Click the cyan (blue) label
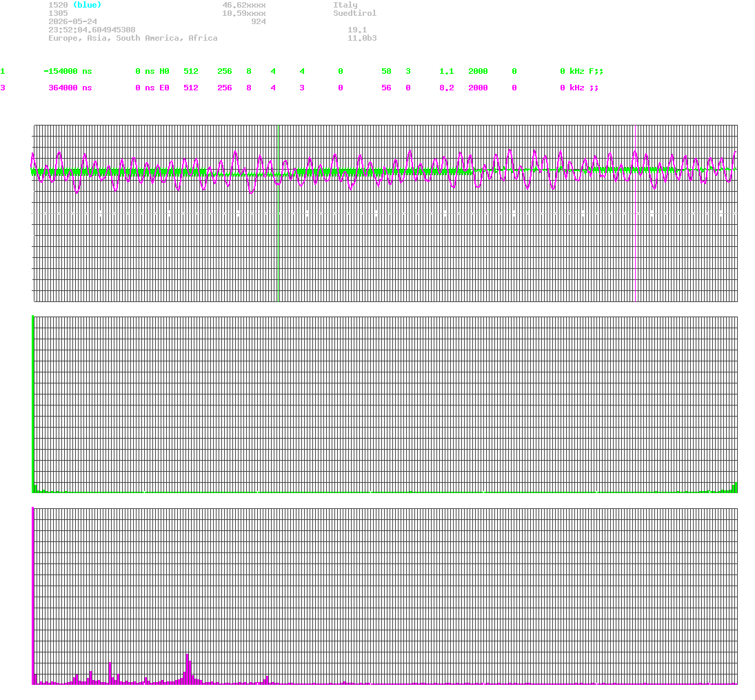 [87, 5]
